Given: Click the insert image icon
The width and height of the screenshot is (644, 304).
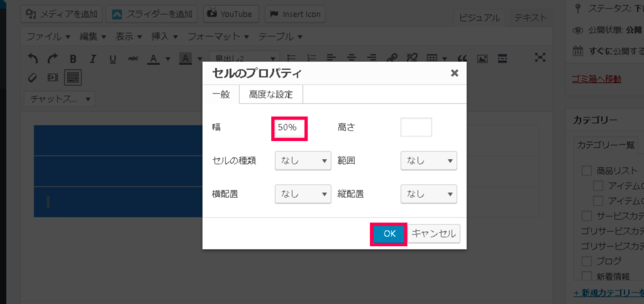Looking at the screenshot, I should click(x=482, y=59).
